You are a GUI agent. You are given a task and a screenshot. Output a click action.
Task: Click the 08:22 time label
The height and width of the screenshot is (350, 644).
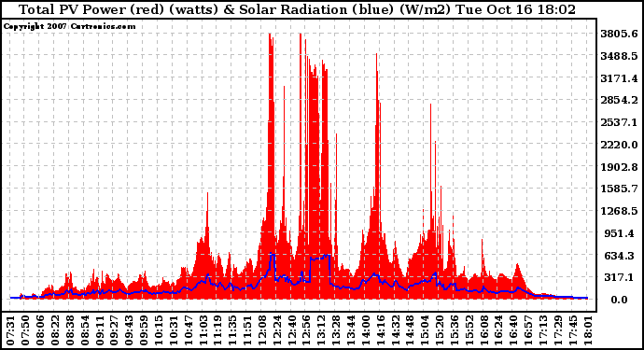coord(54,330)
